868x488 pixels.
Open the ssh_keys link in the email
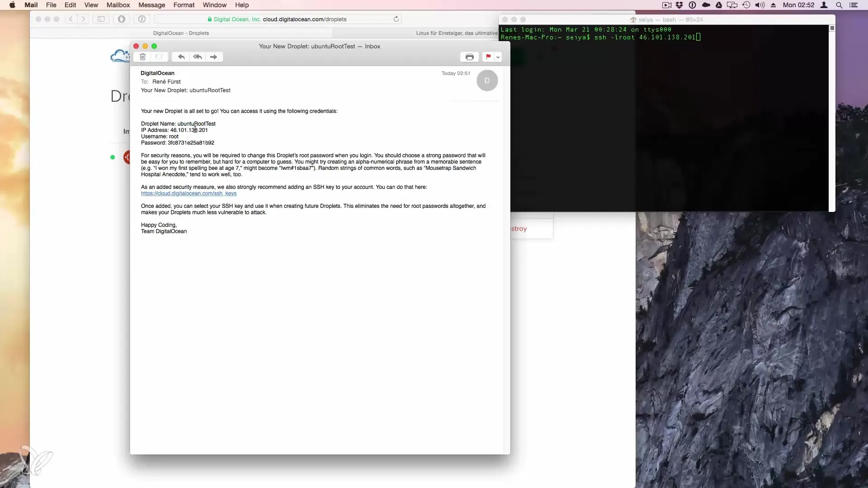[x=189, y=193]
